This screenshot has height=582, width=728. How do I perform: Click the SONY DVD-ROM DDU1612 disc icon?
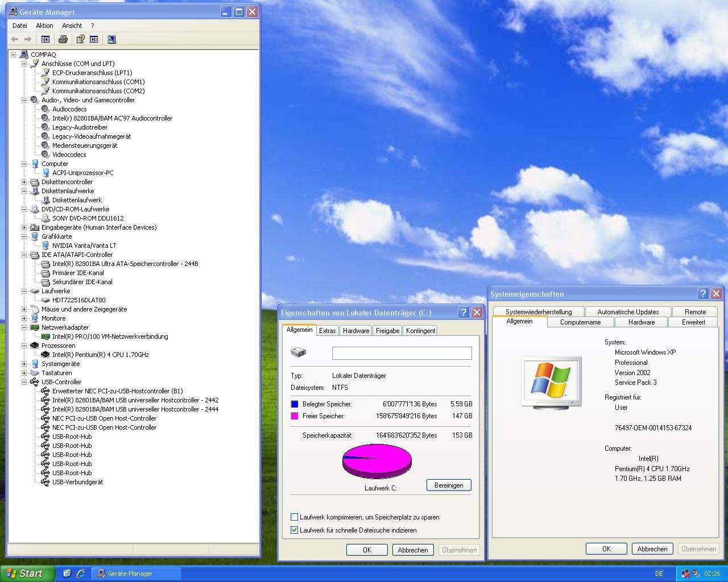(45, 218)
